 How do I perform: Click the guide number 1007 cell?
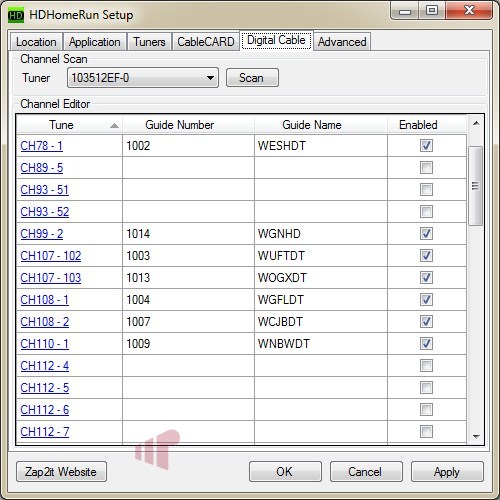[x=188, y=322]
